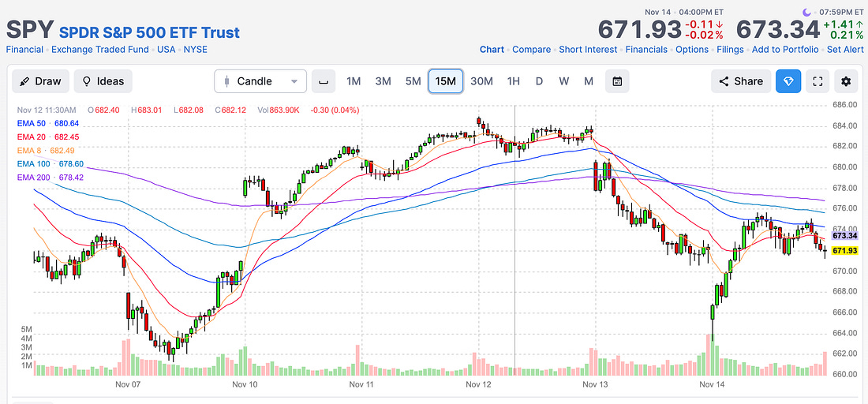The height and width of the screenshot is (404, 868).
Task: Select the EMA 100 indicator label
Action: [51, 164]
